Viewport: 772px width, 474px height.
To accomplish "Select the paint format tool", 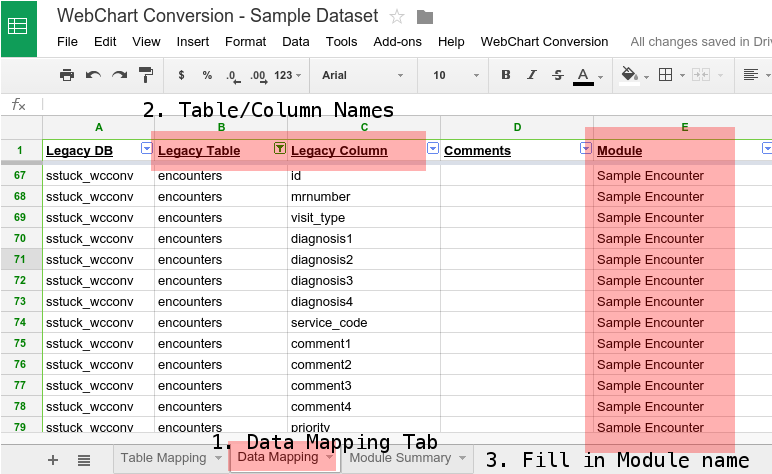I will (x=146, y=75).
